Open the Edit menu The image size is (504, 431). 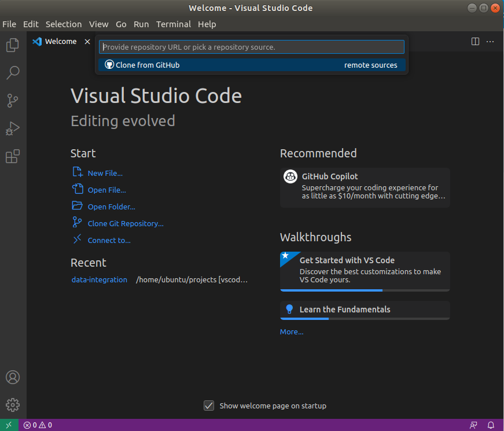31,24
